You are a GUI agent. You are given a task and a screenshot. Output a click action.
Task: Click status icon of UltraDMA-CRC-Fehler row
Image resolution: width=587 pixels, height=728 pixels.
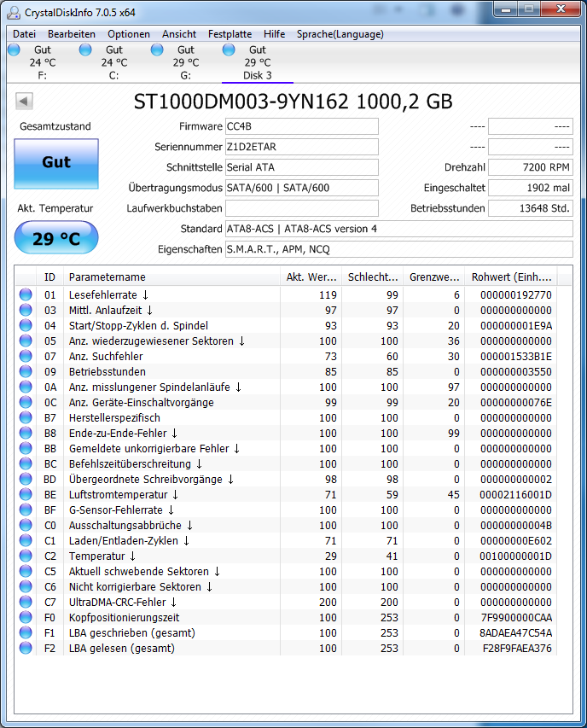pyautogui.click(x=26, y=602)
